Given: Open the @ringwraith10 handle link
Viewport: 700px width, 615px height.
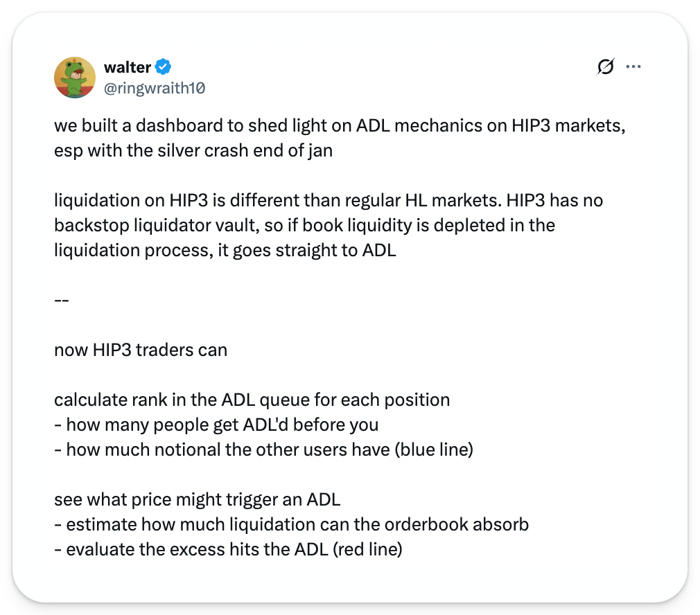Looking at the screenshot, I should point(154,88).
